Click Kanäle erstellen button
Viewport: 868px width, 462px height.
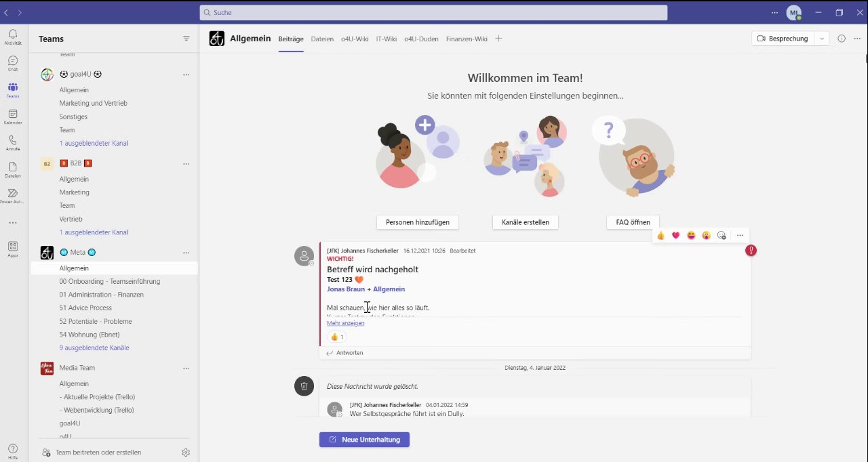(x=526, y=222)
